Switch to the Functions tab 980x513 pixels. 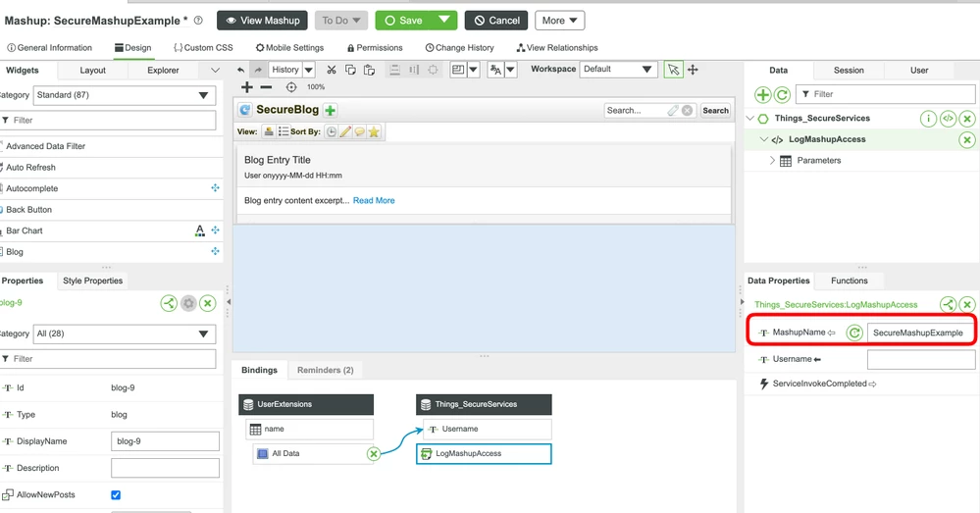849,281
